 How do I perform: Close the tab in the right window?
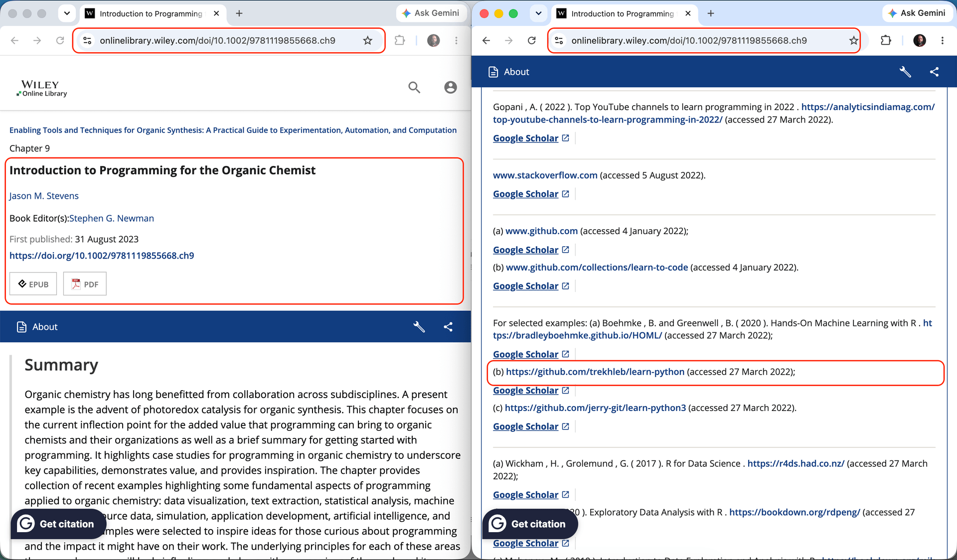coord(688,13)
